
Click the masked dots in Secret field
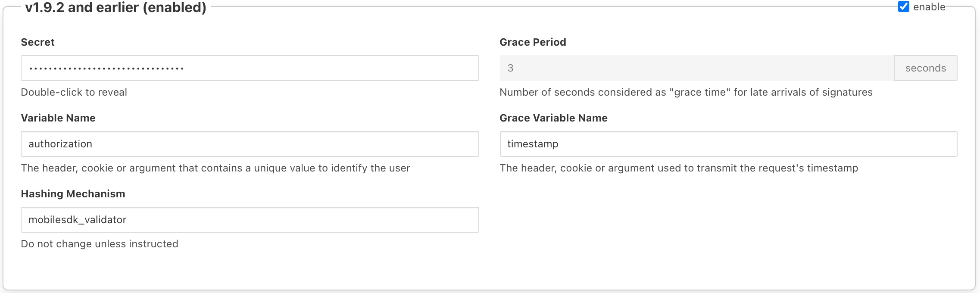(x=106, y=68)
